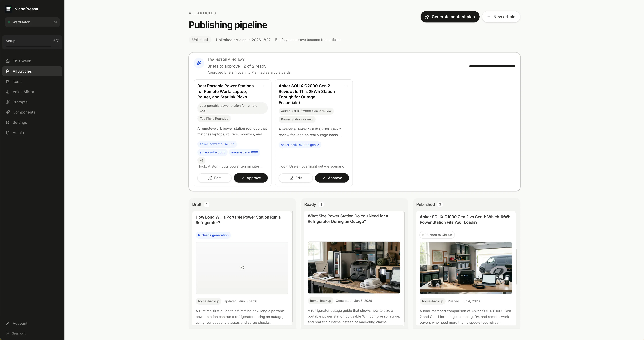Go to This Week in sidebar

tap(32, 61)
